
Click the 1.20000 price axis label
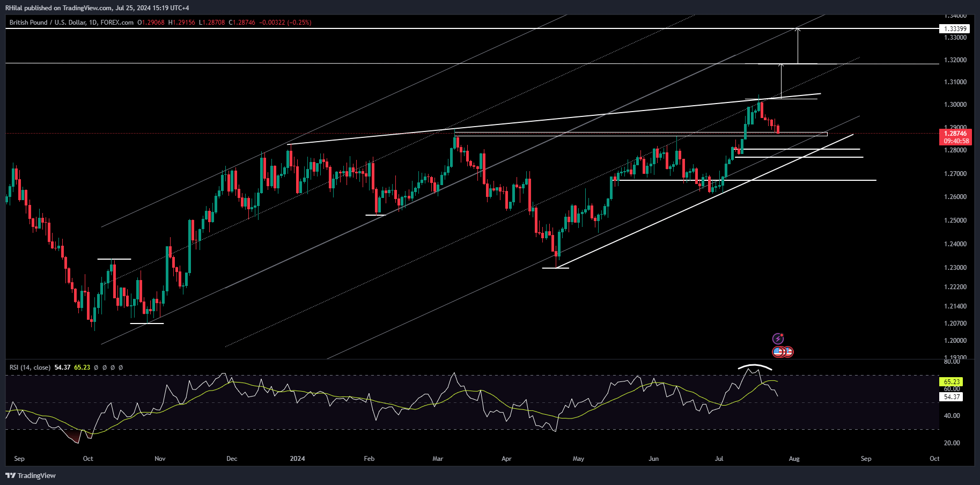pos(955,341)
